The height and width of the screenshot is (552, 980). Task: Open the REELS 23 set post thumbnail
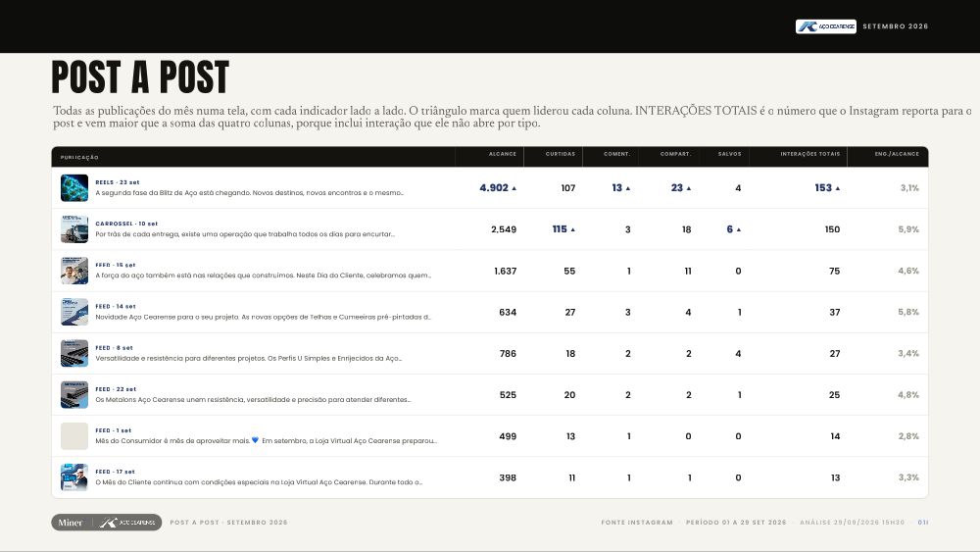pyautogui.click(x=74, y=187)
